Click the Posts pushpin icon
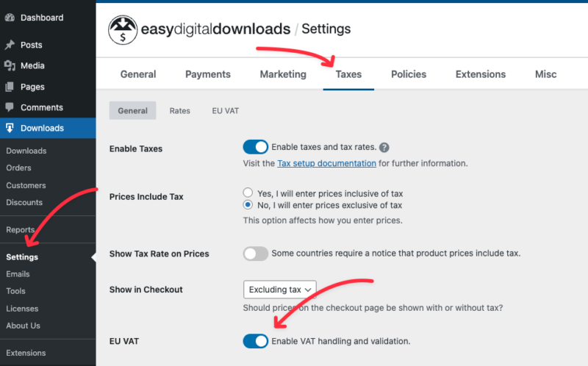Image resolution: width=588 pixels, height=366 pixels. [x=10, y=45]
